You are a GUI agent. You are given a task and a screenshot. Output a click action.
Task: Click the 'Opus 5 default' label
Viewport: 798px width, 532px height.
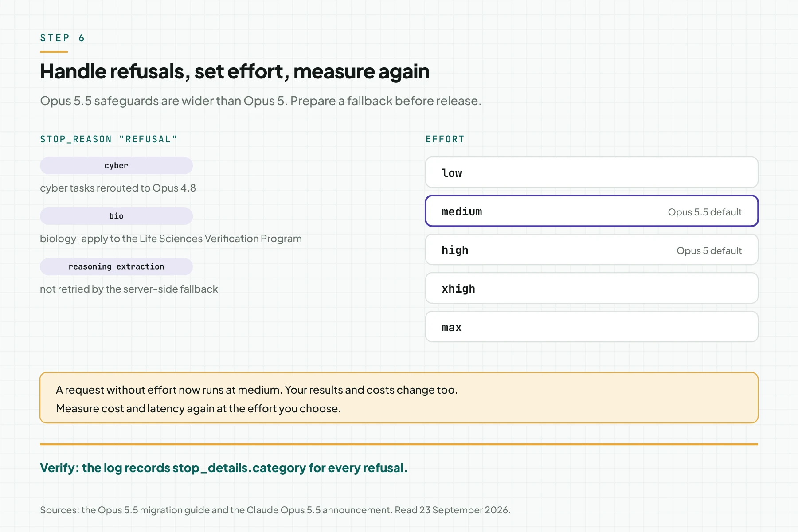click(709, 250)
